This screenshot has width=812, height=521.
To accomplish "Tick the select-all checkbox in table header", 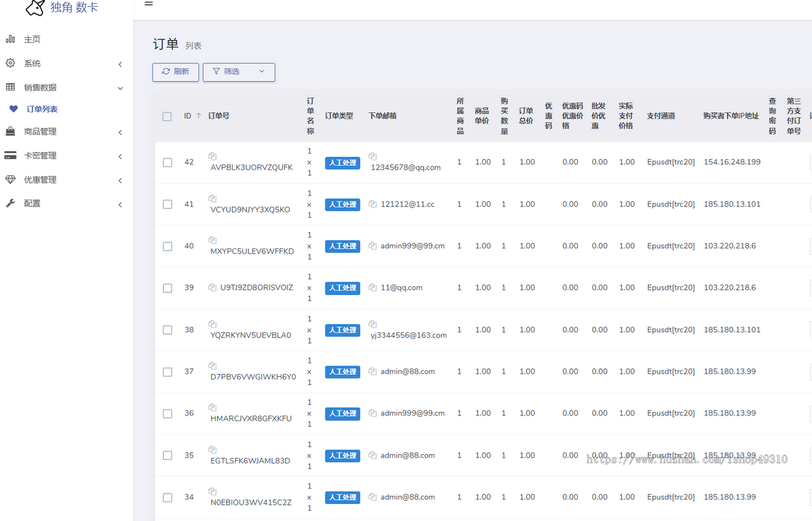I will [167, 116].
